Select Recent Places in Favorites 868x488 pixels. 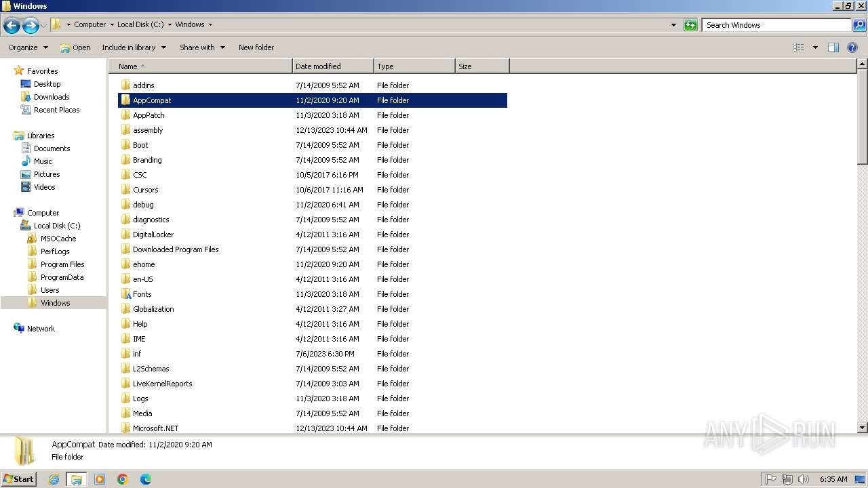click(x=57, y=110)
